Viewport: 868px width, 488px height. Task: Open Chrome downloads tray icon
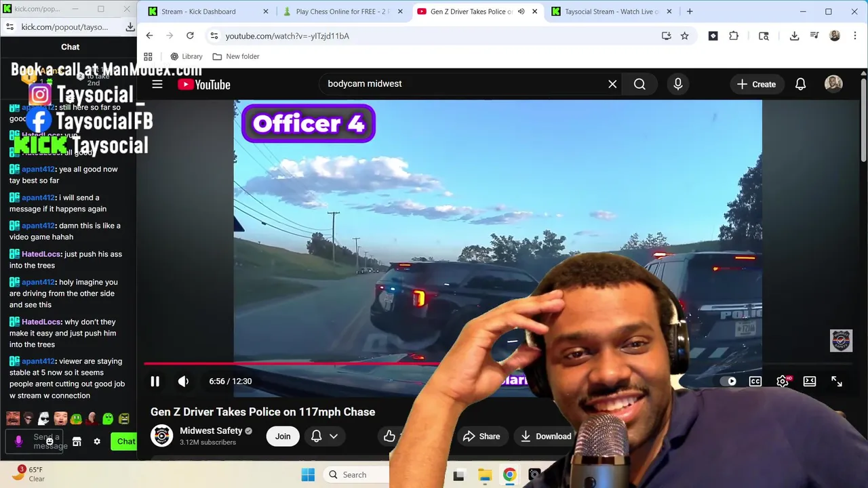point(794,36)
